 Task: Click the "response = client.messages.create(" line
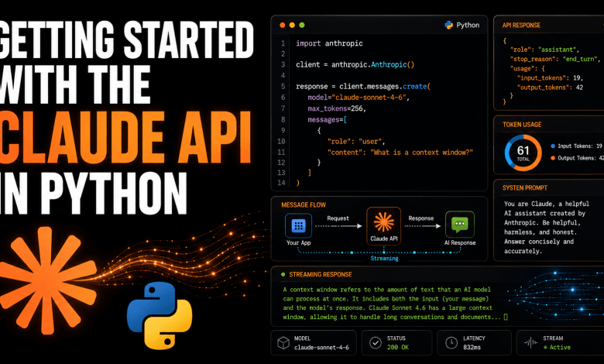(363, 87)
